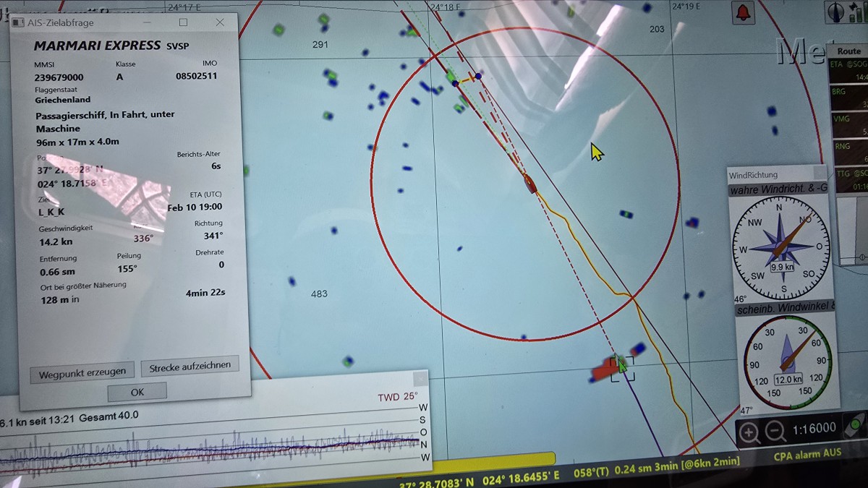The image size is (868, 488).
Task: Click the large red AIS vessel near own ship
Action: 602,371
